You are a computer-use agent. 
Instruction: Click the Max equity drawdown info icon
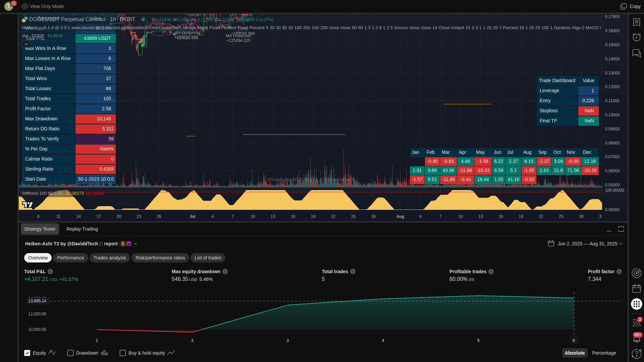coord(225,271)
